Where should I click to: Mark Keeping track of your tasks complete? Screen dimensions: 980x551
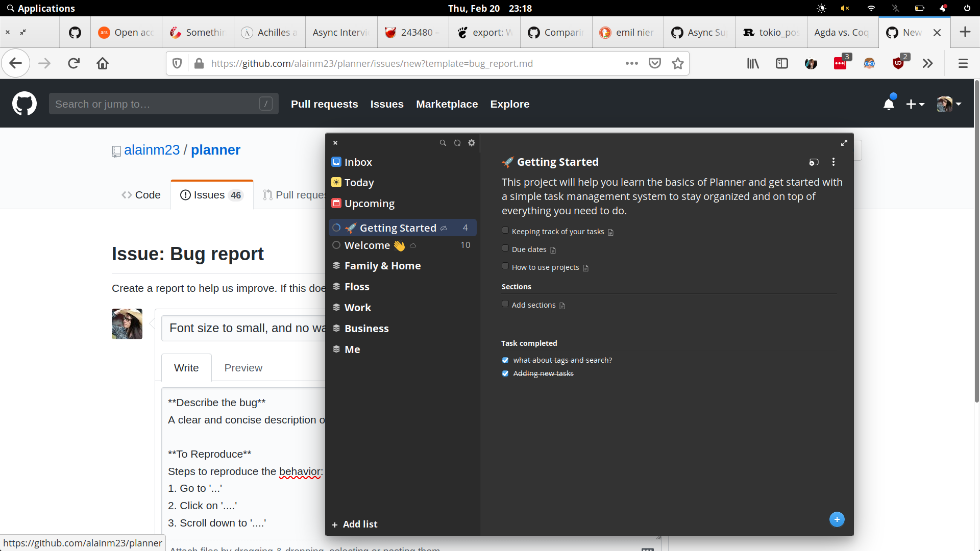pos(505,230)
